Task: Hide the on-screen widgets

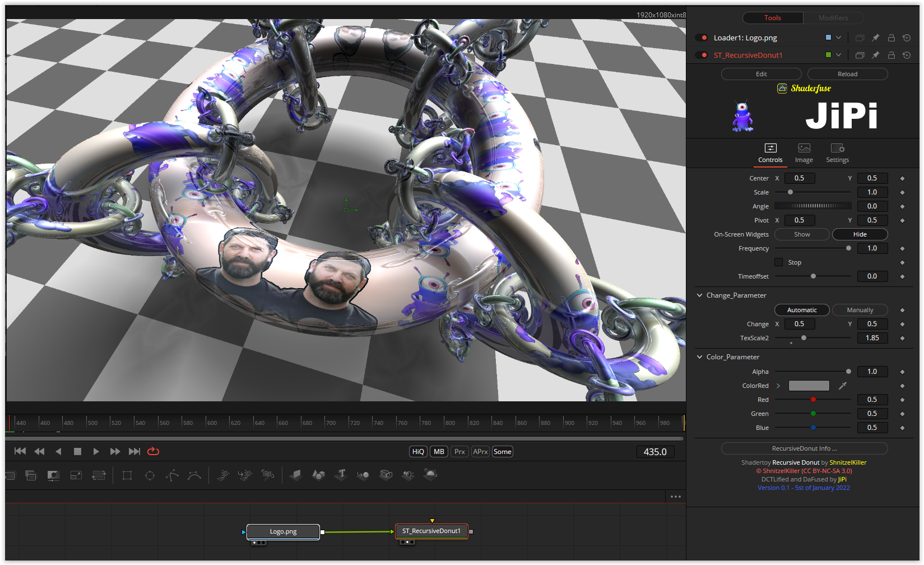Action: 860,234
